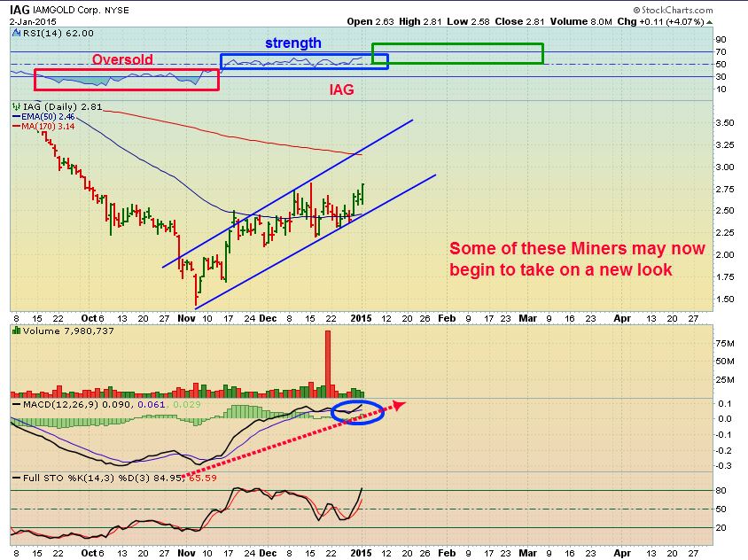The image size is (748, 560).
Task: Click the -0.3 MACD axis label
Action: [725, 466]
